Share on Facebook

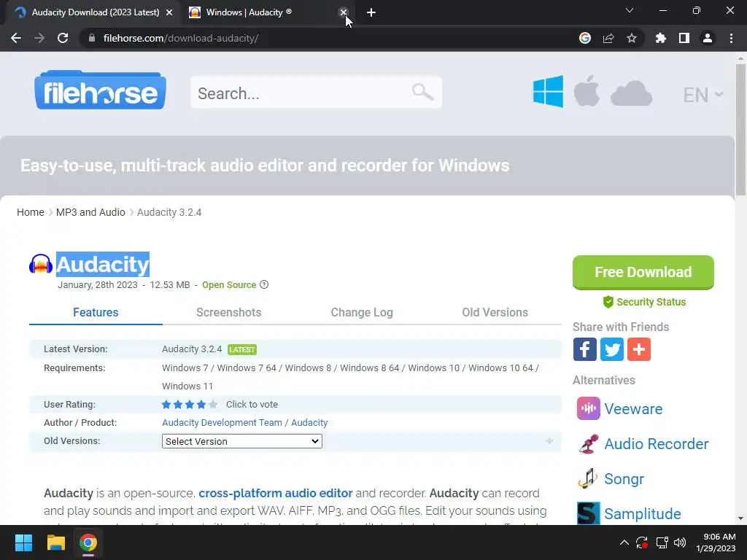tap(584, 349)
